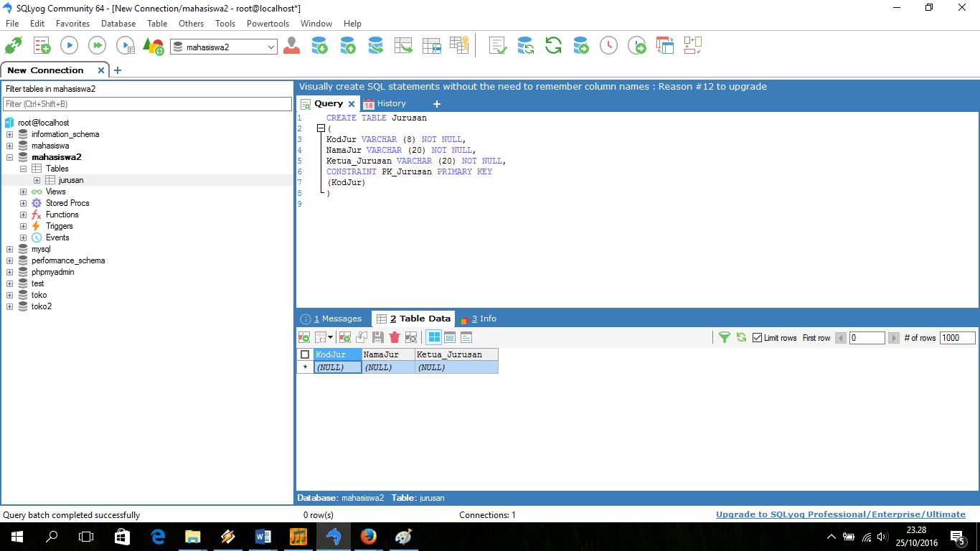Image resolution: width=980 pixels, height=551 pixels.
Task: Refresh the table data with the green refresh icon
Action: [x=741, y=337]
